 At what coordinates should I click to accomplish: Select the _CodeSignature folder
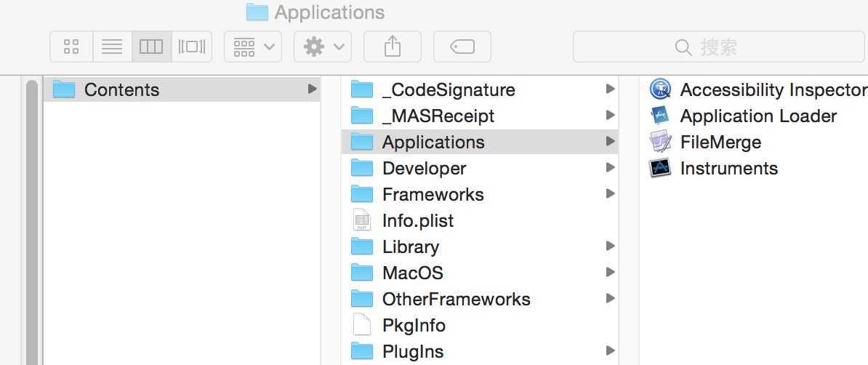479,89
